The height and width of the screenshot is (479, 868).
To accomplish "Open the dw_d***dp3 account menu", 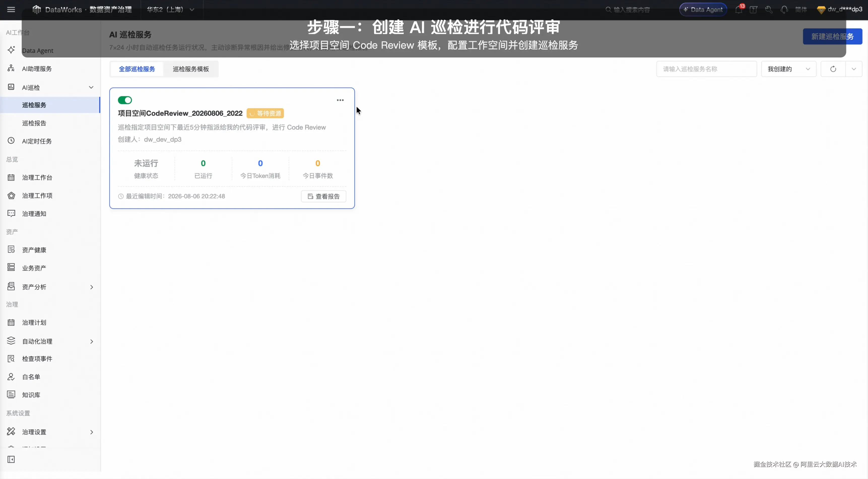I will coord(840,9).
